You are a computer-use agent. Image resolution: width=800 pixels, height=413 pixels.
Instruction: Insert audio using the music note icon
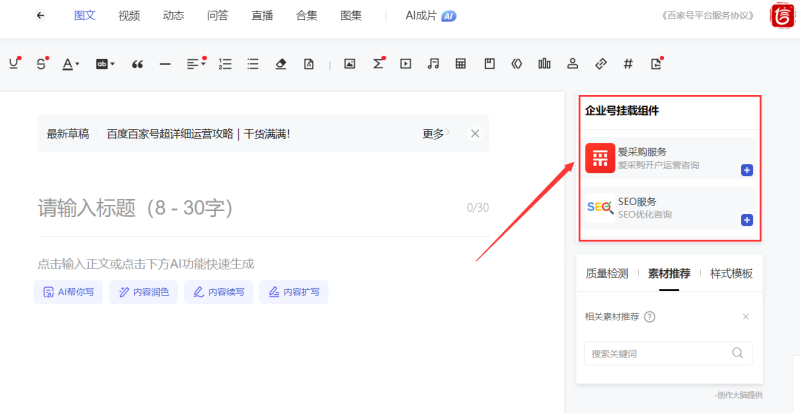(433, 64)
